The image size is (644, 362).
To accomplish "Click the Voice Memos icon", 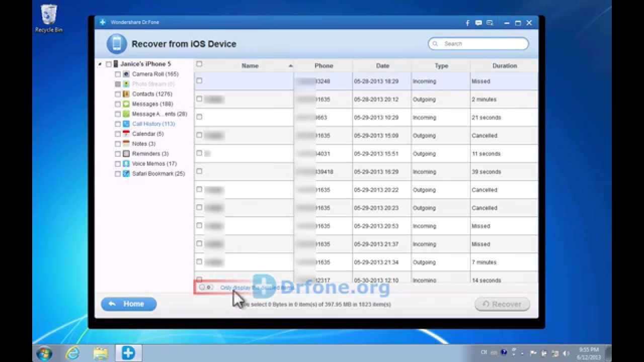I will tap(126, 164).
